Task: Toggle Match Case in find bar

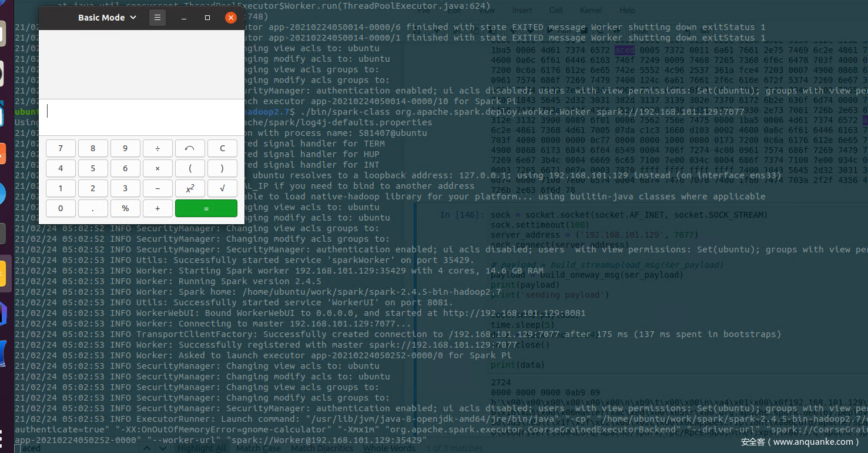Action: point(259,448)
